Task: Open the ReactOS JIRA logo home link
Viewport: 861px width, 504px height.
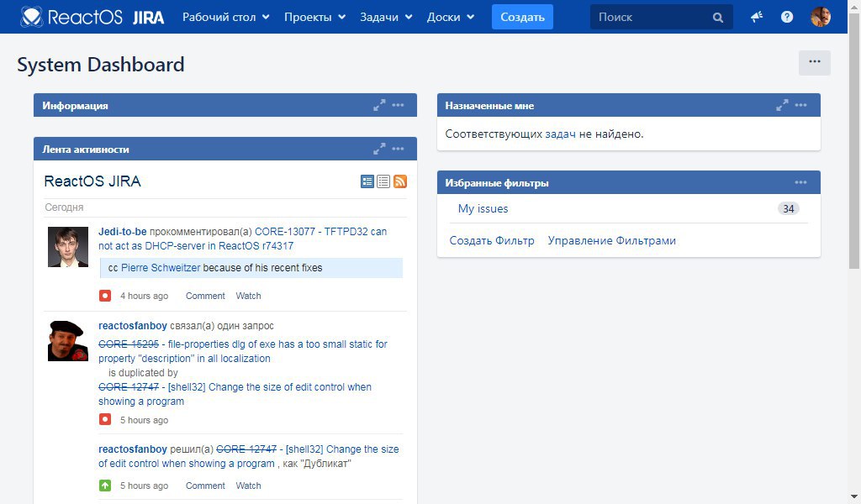Action: point(92,17)
